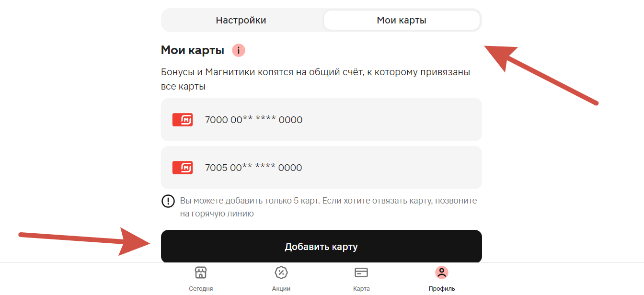This screenshot has height=295, width=644.
Task: Click the Карта label in bottom navigation
Action: (361, 289)
